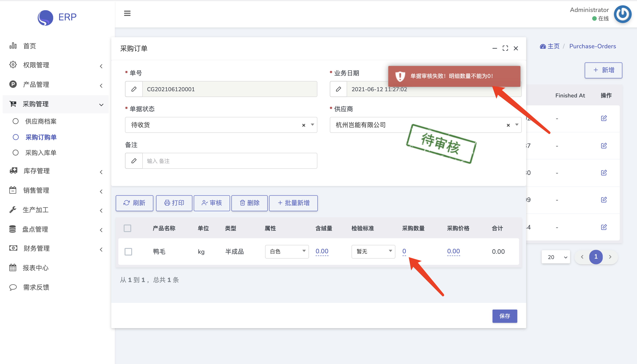This screenshot has width=637, height=364.
Task: Click the 刷新 button
Action: [134, 203]
